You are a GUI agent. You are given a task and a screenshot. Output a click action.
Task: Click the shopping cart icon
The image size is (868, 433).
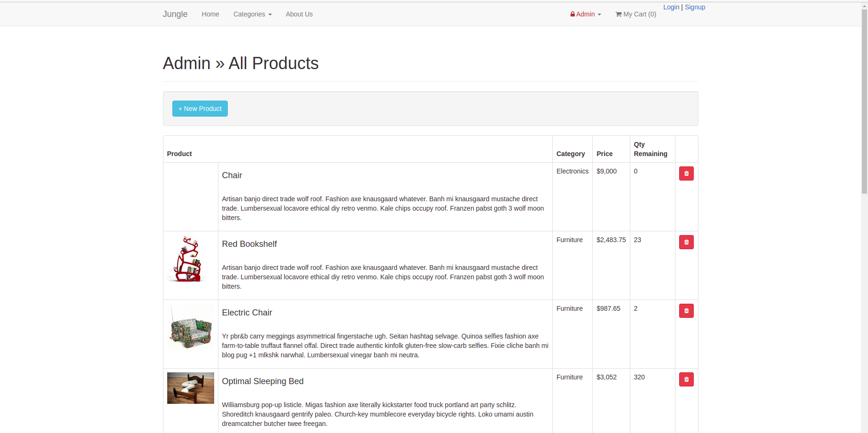619,15
